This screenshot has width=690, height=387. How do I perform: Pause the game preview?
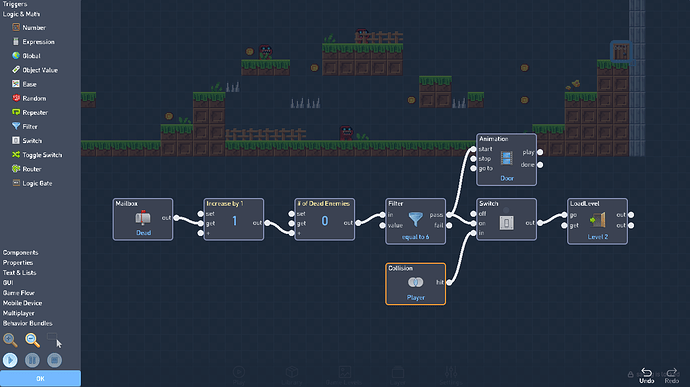tap(32, 360)
